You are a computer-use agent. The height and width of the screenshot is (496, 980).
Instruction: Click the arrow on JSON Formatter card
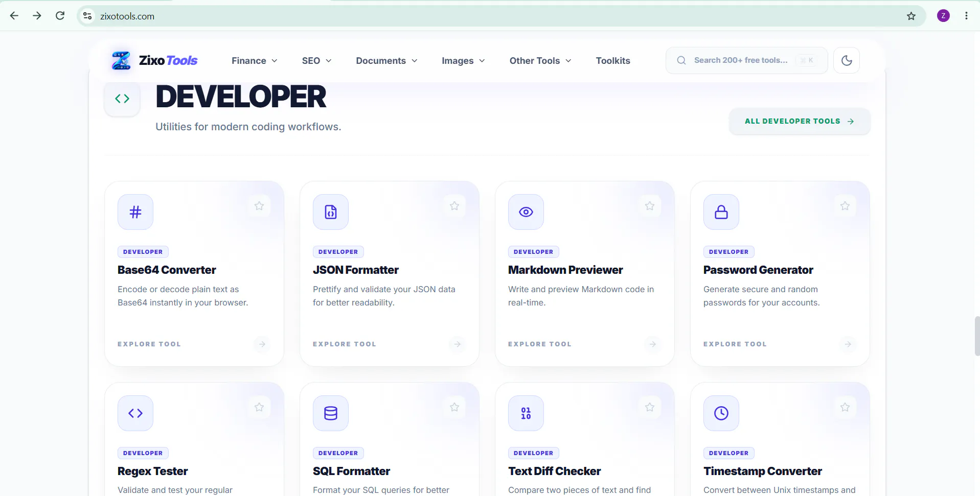458,344
